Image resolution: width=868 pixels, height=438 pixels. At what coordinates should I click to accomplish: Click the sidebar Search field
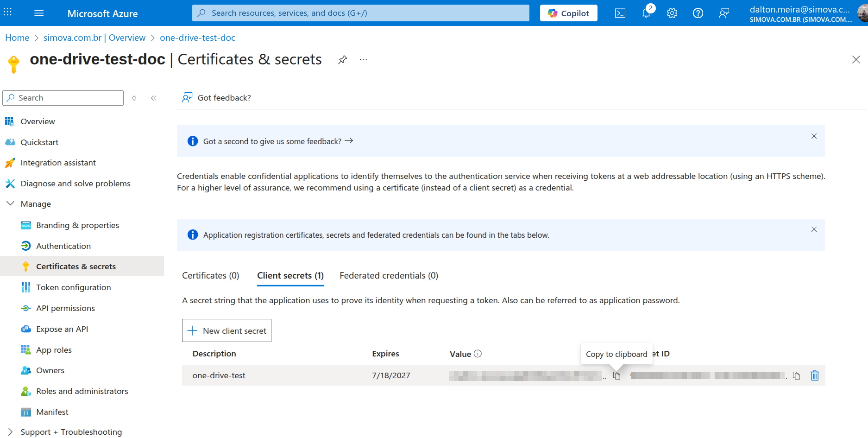pos(63,98)
